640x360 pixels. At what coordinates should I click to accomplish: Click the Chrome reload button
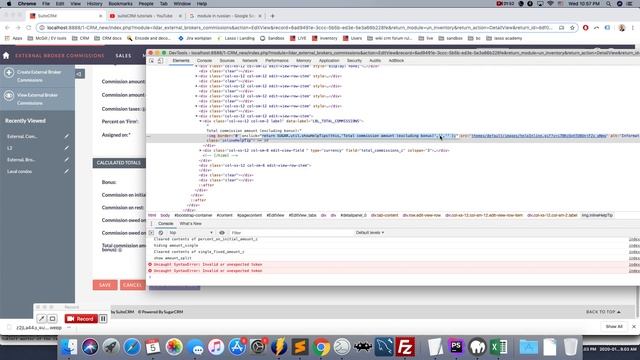[x=29, y=28]
